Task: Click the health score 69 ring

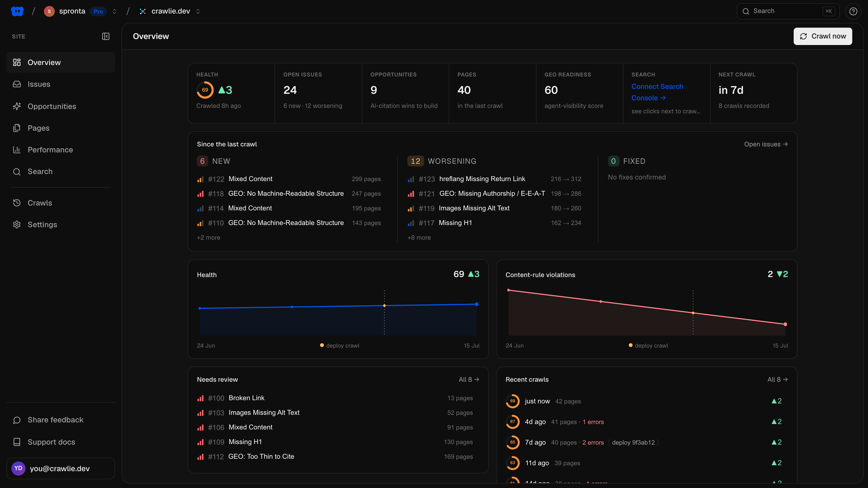Action: [x=205, y=90]
